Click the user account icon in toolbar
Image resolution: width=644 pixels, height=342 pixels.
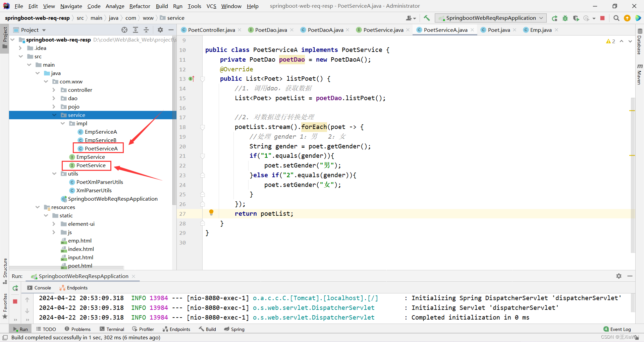pyautogui.click(x=411, y=18)
